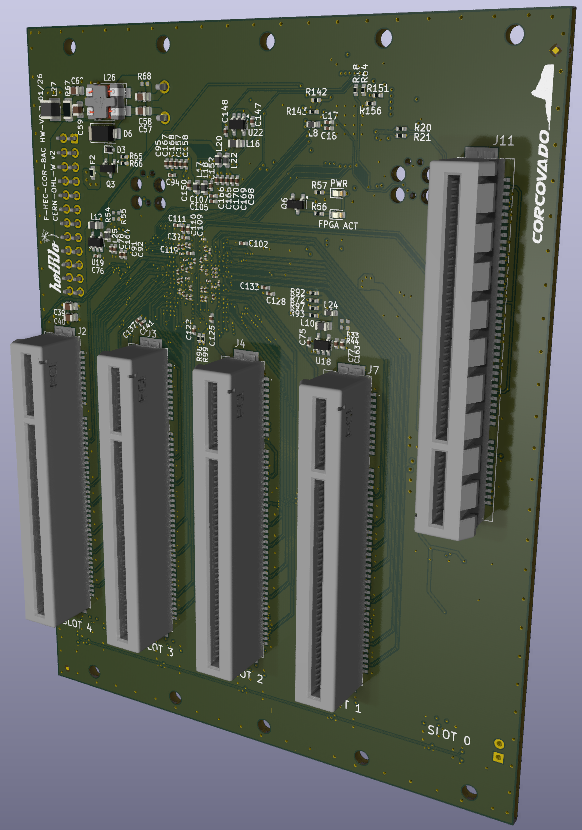The height and width of the screenshot is (830, 582).
Task: Click the Q6 transistor
Action: [x=296, y=202]
